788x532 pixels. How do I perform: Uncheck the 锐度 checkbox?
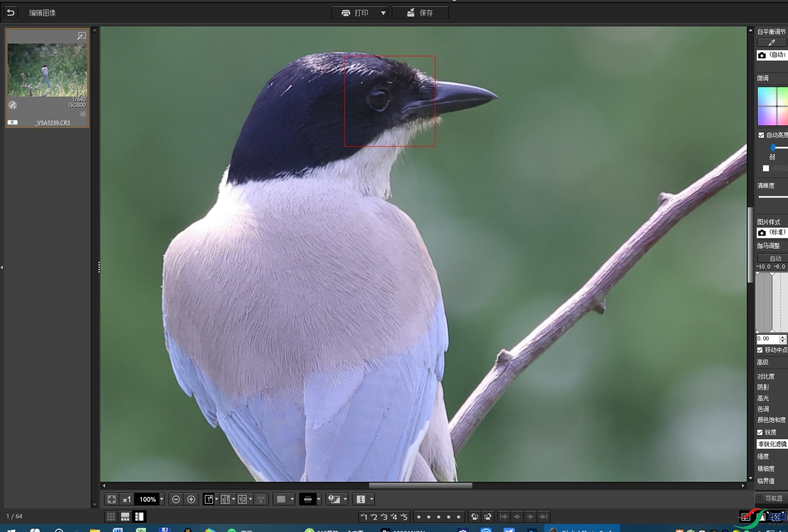(x=760, y=432)
